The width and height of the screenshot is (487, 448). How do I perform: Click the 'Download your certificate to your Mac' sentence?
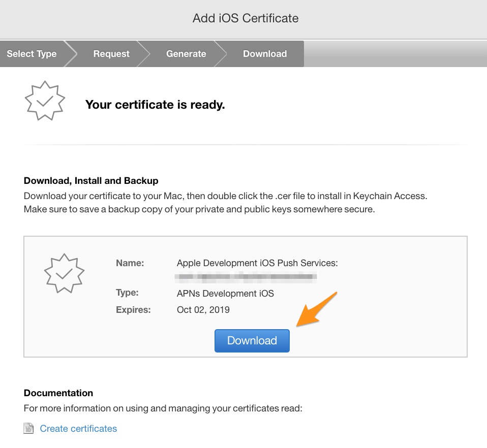click(x=226, y=196)
